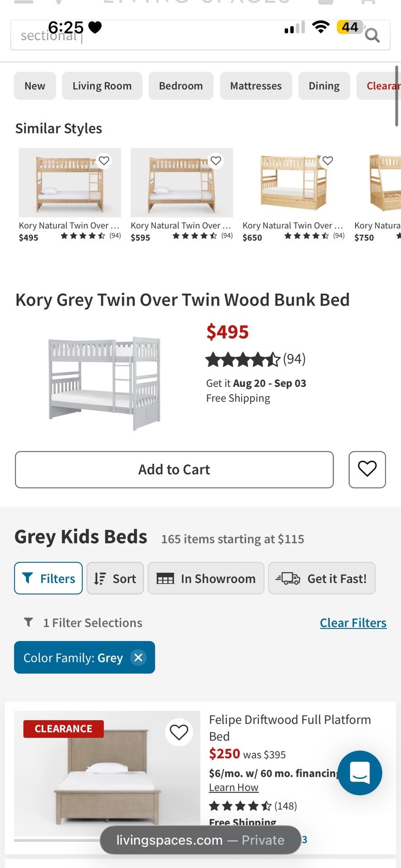Select the Living Room category tab

(102, 86)
